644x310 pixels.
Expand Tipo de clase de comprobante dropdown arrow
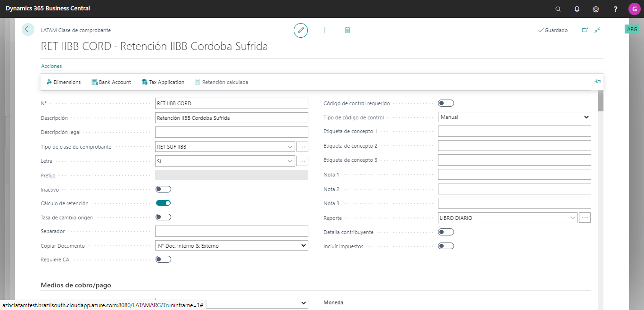click(290, 147)
